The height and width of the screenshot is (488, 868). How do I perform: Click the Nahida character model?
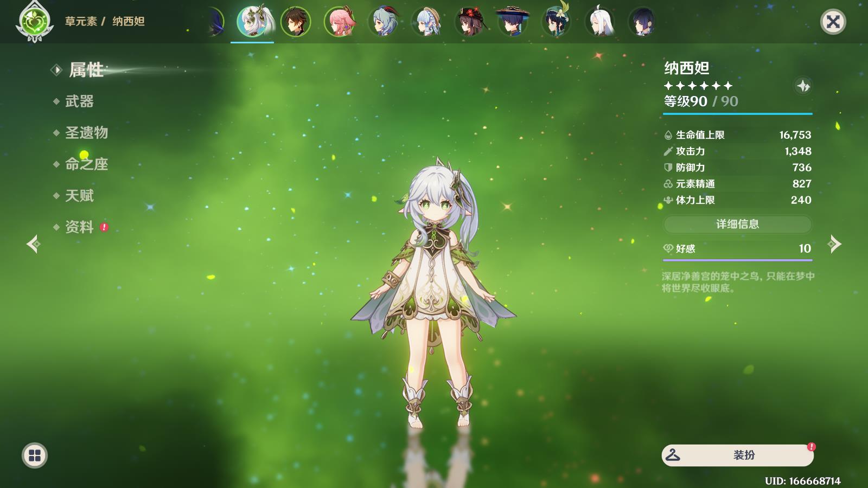pyautogui.click(x=434, y=293)
